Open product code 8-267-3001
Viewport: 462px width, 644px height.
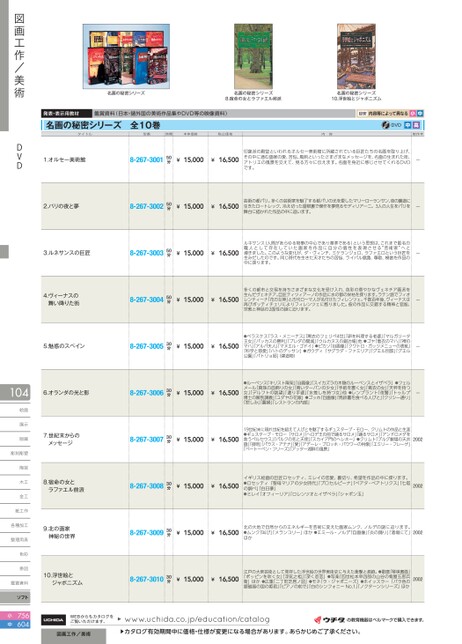147,160
